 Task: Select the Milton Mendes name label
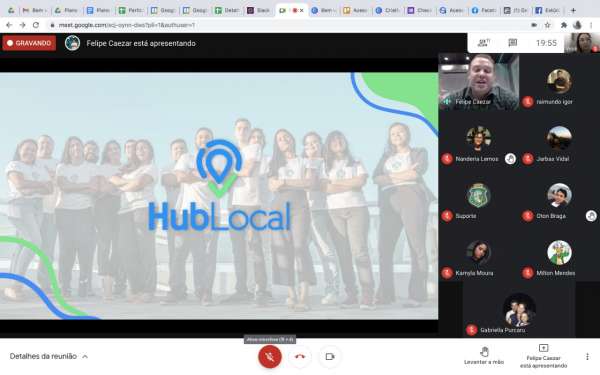556,273
